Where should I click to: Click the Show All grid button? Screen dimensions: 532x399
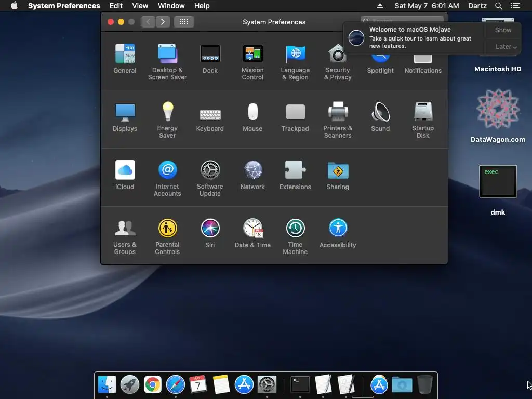184,22
